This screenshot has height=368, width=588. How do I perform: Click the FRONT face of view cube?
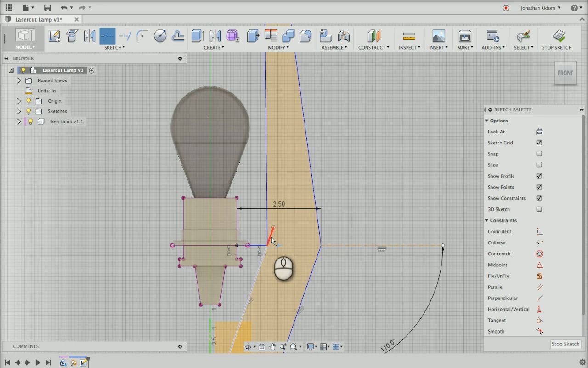click(565, 73)
